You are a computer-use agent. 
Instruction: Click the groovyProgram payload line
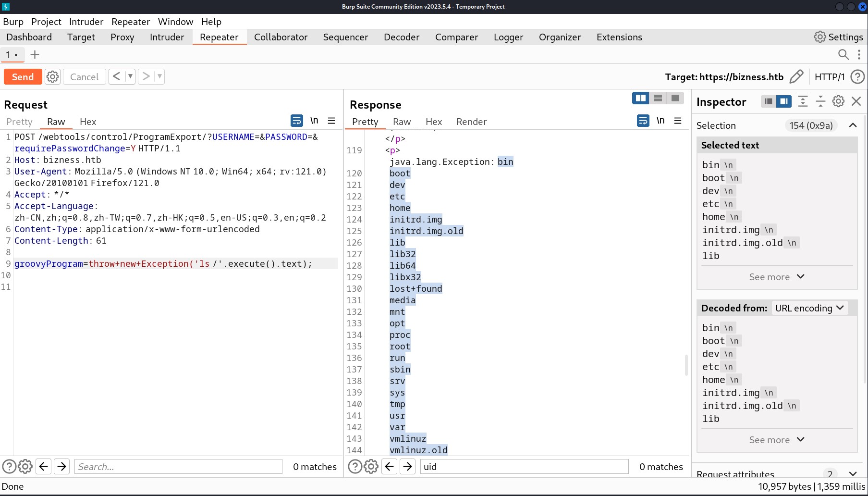pos(176,263)
